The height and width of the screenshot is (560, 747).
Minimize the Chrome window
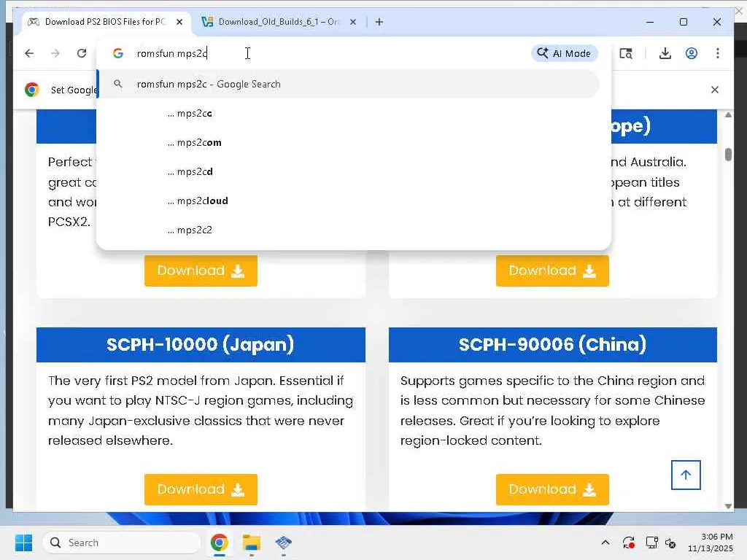coord(650,22)
